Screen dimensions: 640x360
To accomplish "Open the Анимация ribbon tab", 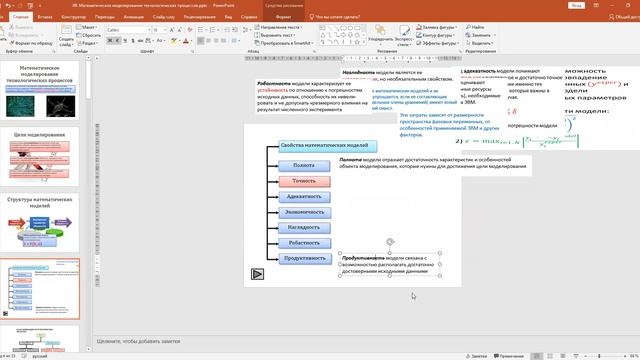I will click(x=133, y=17).
